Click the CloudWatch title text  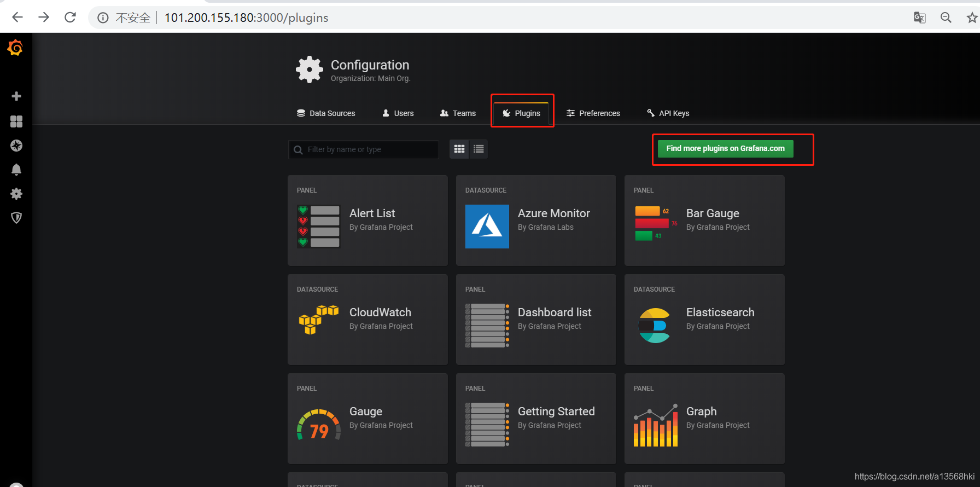click(x=380, y=312)
